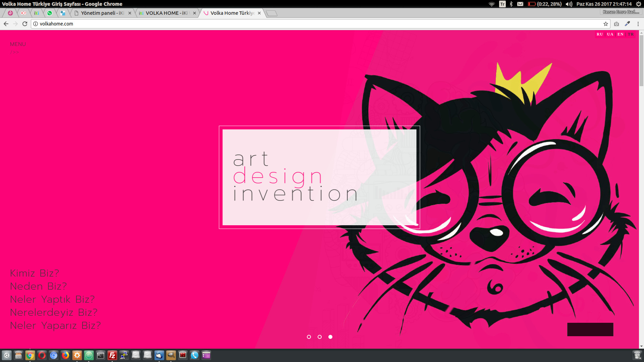Open the 'Neler Yaparız Biz?' link

55,325
